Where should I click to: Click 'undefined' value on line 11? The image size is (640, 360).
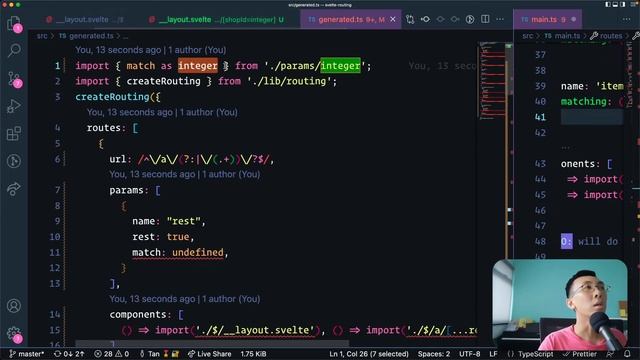(198, 252)
